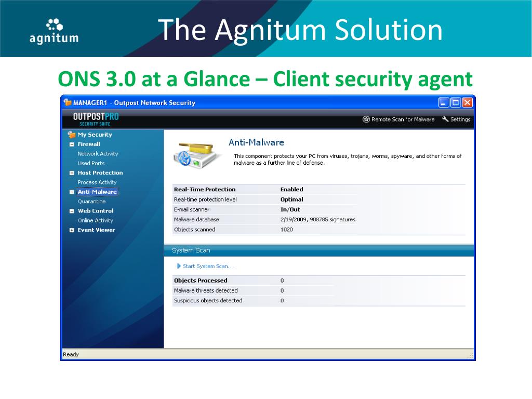Click the Objects scanned label
The width and height of the screenshot is (532, 399).
pos(194,229)
